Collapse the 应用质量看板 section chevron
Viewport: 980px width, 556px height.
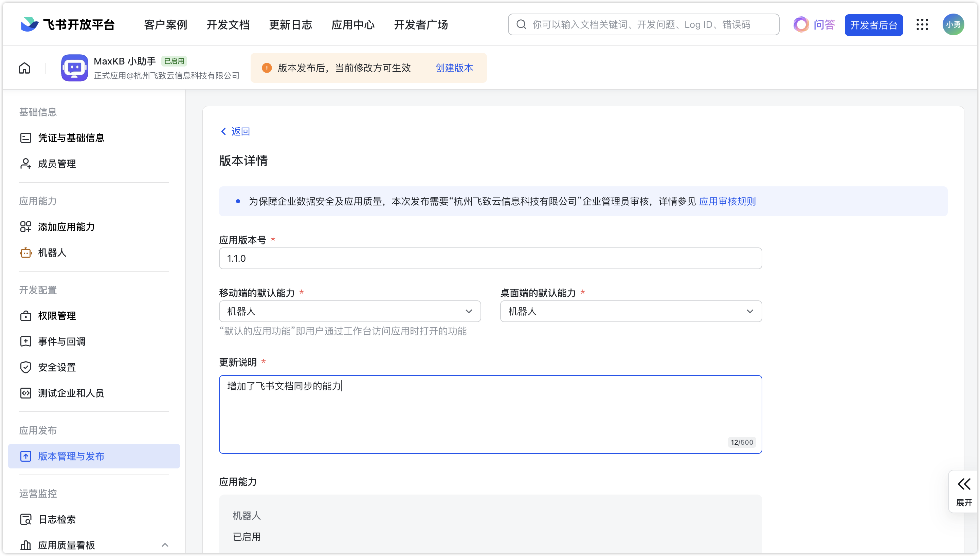[165, 545]
